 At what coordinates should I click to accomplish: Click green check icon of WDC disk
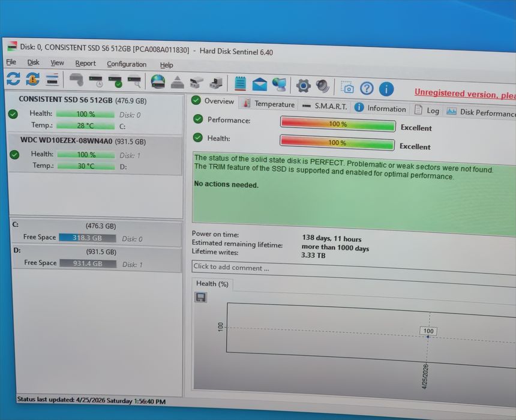point(14,154)
